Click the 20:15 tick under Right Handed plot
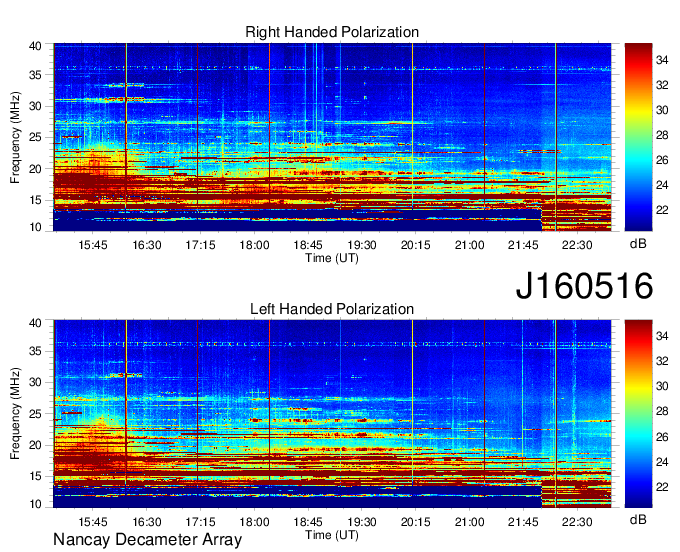680x552 pixels. coord(415,245)
